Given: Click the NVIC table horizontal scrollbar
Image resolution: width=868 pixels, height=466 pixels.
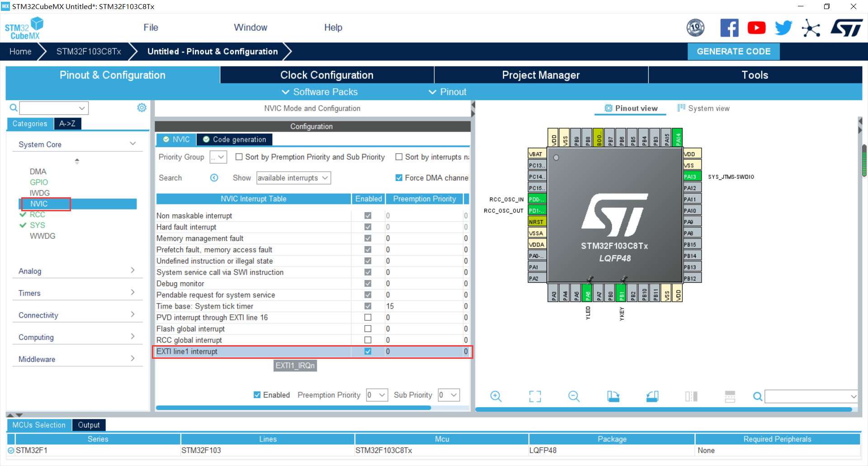Looking at the screenshot, I should [x=293, y=408].
